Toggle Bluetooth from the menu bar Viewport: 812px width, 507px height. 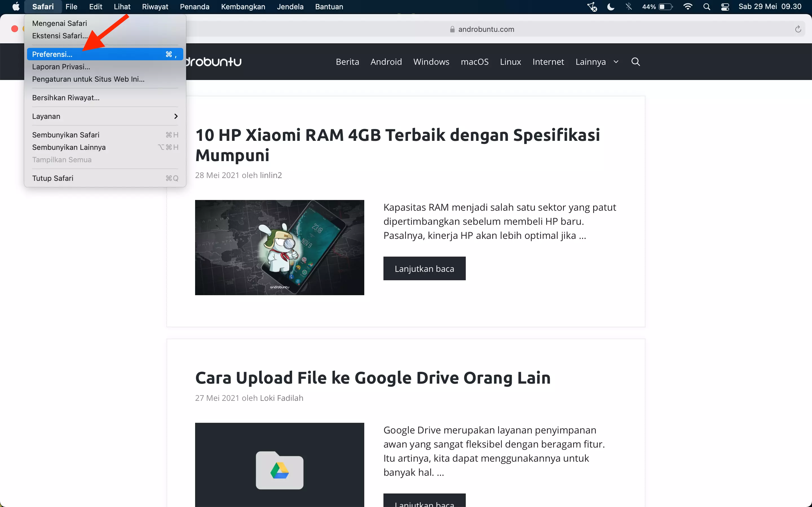point(629,6)
